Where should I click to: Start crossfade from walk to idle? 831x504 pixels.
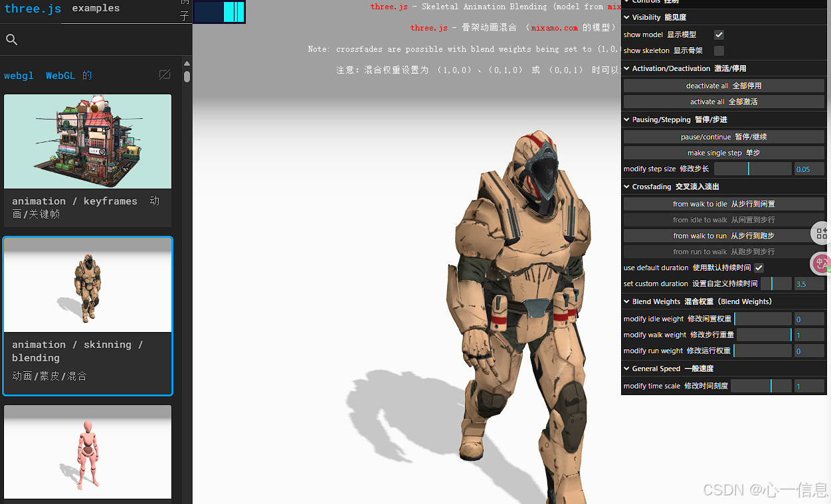pos(723,204)
